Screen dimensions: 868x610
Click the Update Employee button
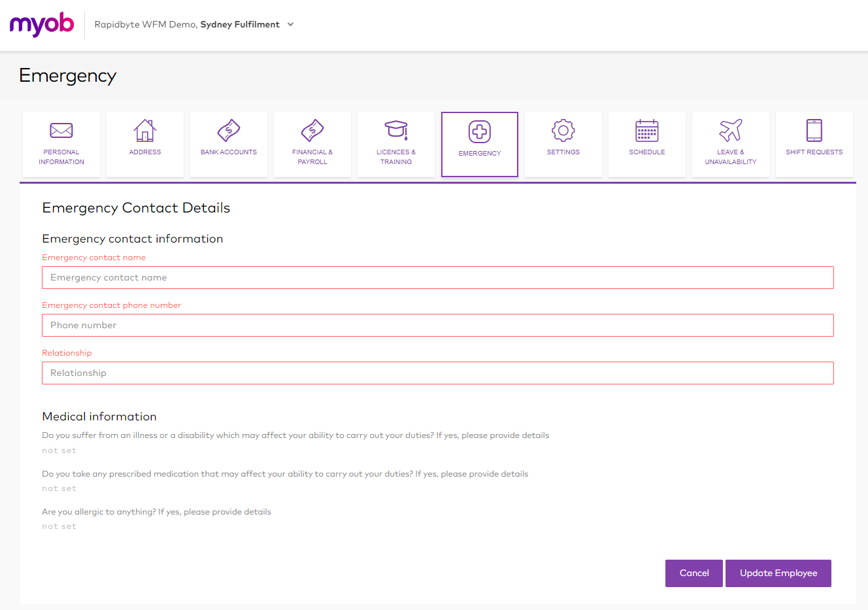click(x=778, y=573)
